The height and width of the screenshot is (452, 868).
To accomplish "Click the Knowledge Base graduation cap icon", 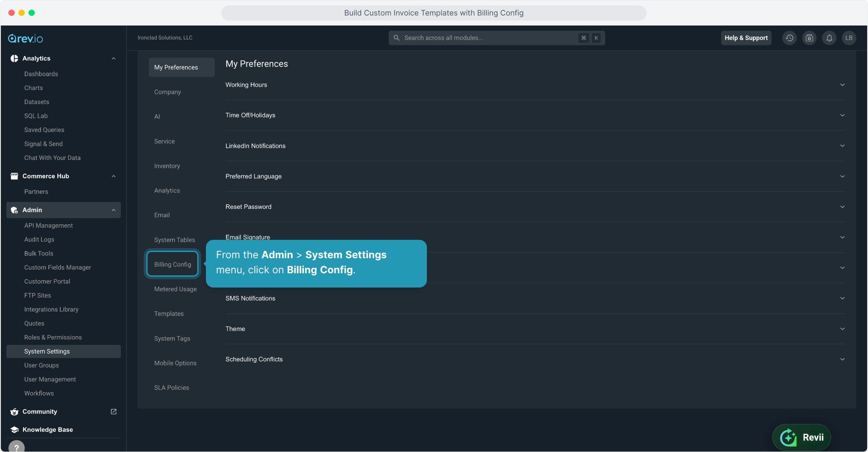I will [x=14, y=430].
